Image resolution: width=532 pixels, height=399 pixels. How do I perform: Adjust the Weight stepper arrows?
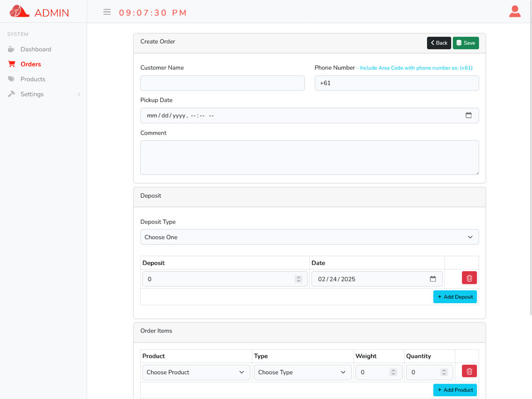pos(393,372)
